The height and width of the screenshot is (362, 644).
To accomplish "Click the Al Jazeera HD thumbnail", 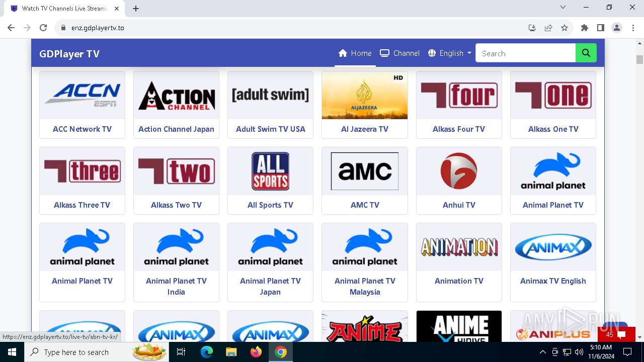I will coord(365,95).
